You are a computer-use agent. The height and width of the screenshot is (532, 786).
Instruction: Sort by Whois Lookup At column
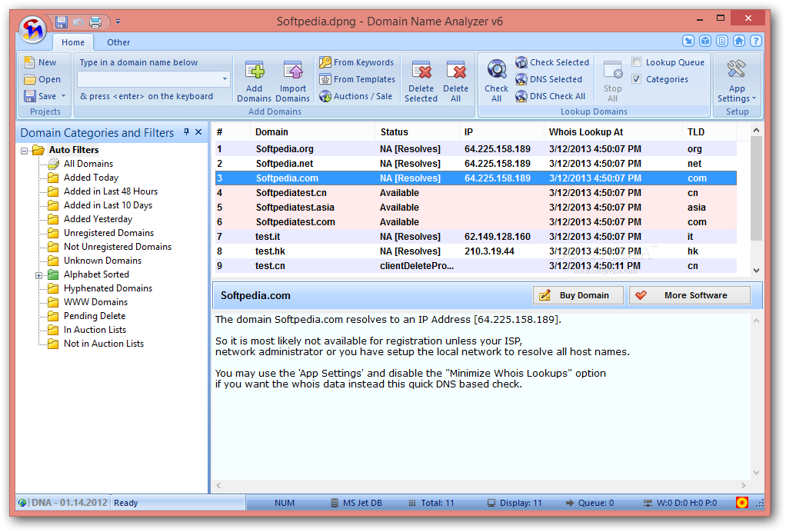pos(612,131)
